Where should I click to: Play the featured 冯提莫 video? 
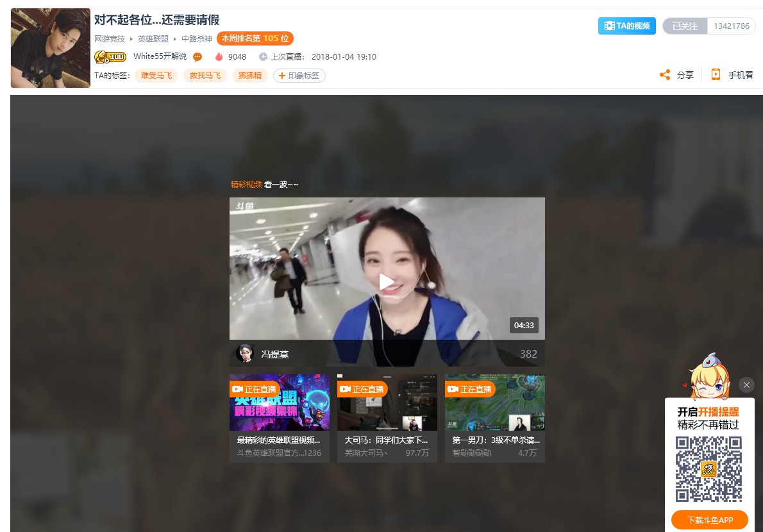click(x=387, y=281)
